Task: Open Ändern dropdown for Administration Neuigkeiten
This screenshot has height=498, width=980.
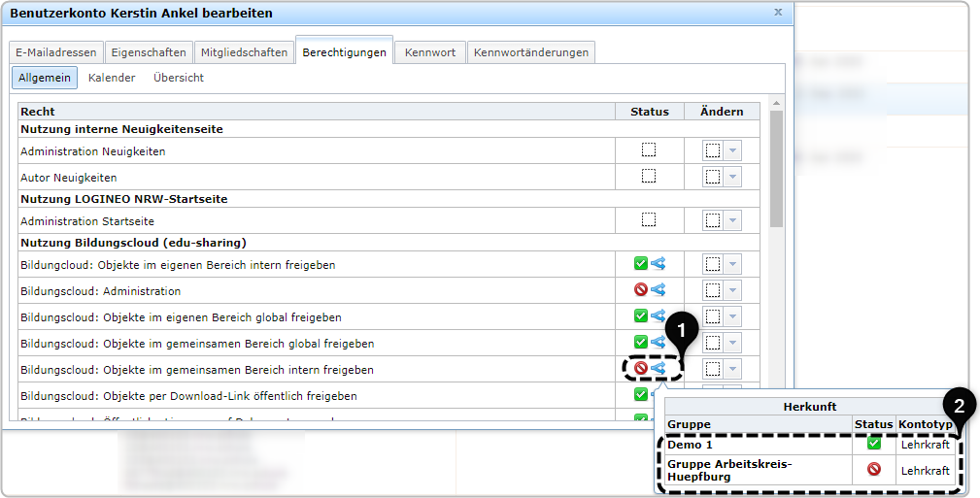Action: (x=732, y=150)
